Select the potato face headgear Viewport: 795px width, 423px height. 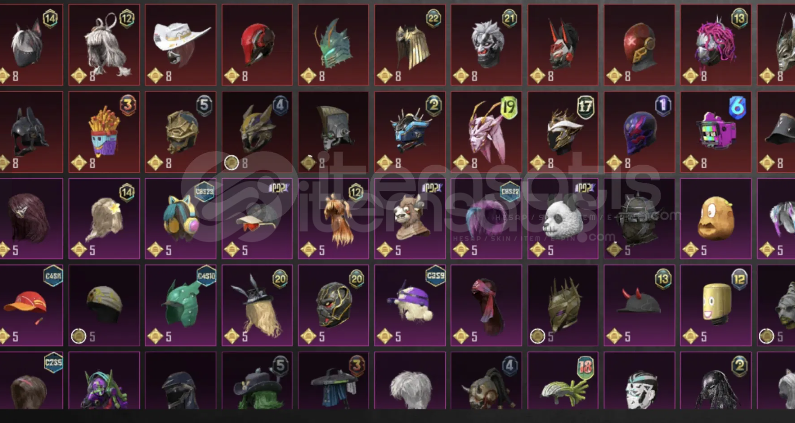tap(716, 219)
